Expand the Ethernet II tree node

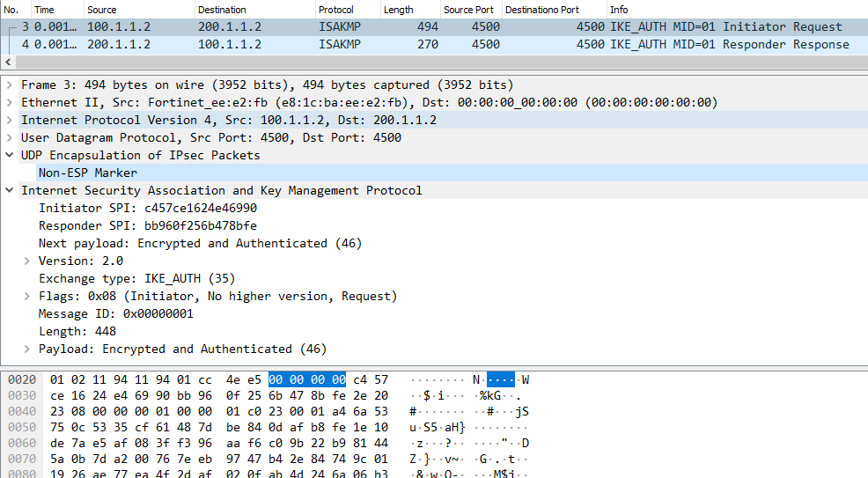click(9, 103)
